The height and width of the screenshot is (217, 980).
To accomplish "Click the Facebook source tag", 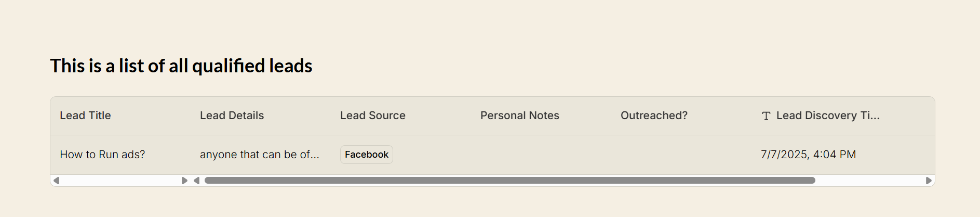I will tap(367, 155).
